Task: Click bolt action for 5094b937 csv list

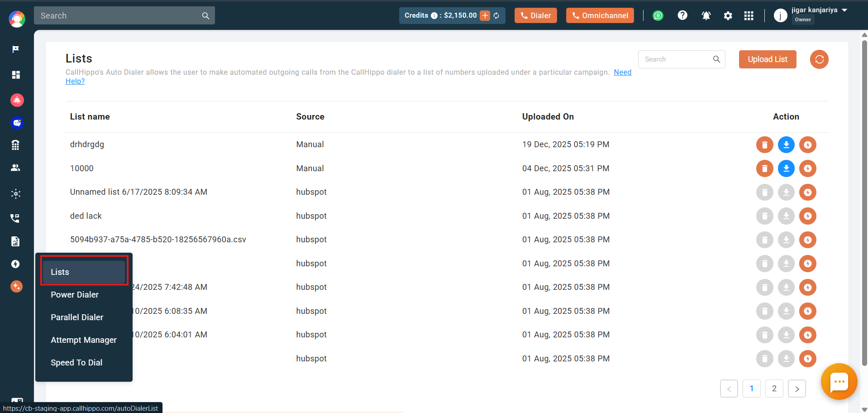Action: 808,240
